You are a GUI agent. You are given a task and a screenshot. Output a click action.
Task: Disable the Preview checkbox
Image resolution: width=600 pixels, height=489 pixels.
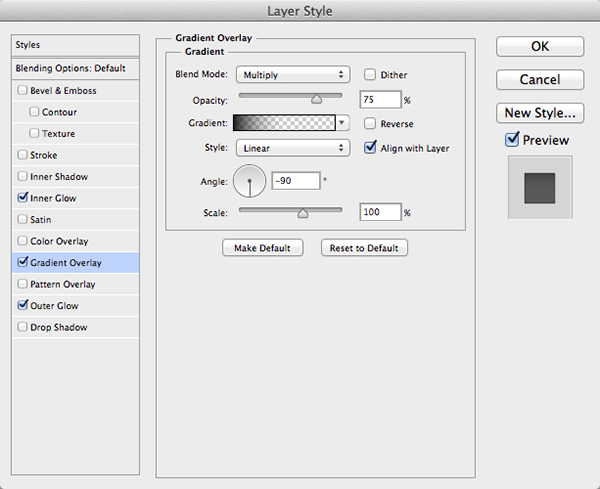click(x=513, y=141)
